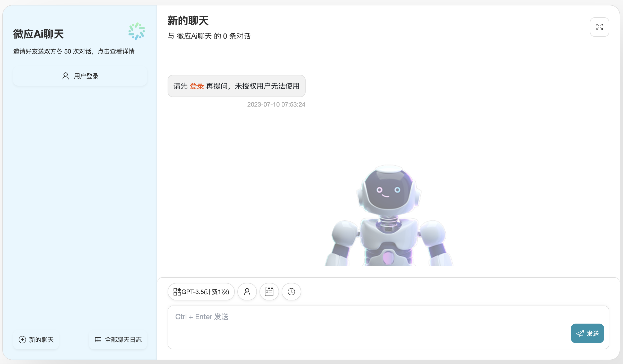This screenshot has height=364, width=623.
Task: Click the grid icon beside 全部聊天日志
Action: click(x=98, y=340)
